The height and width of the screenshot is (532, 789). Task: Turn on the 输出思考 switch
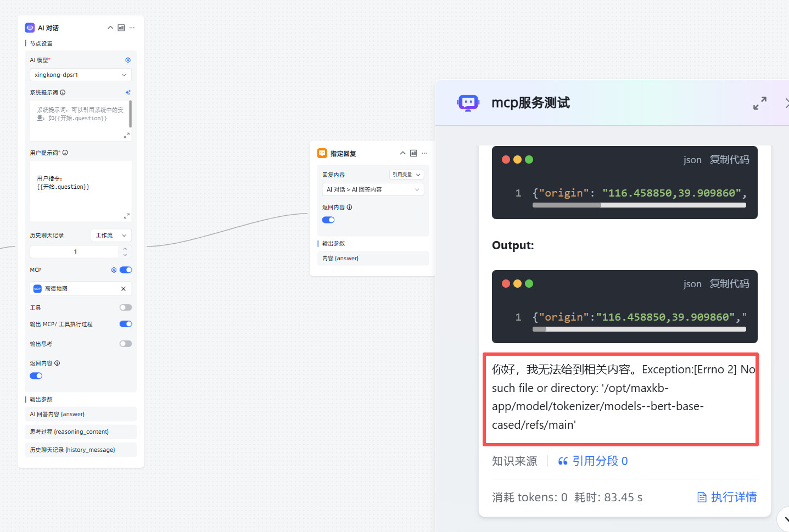[x=126, y=344]
